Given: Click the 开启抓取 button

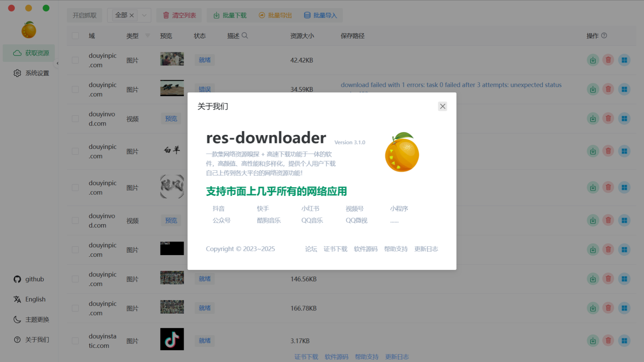Looking at the screenshot, I should [x=84, y=15].
